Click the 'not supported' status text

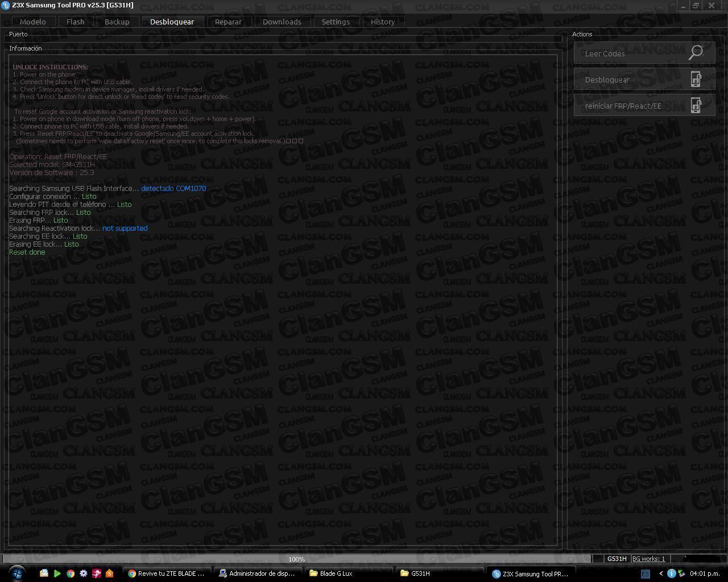click(x=125, y=228)
